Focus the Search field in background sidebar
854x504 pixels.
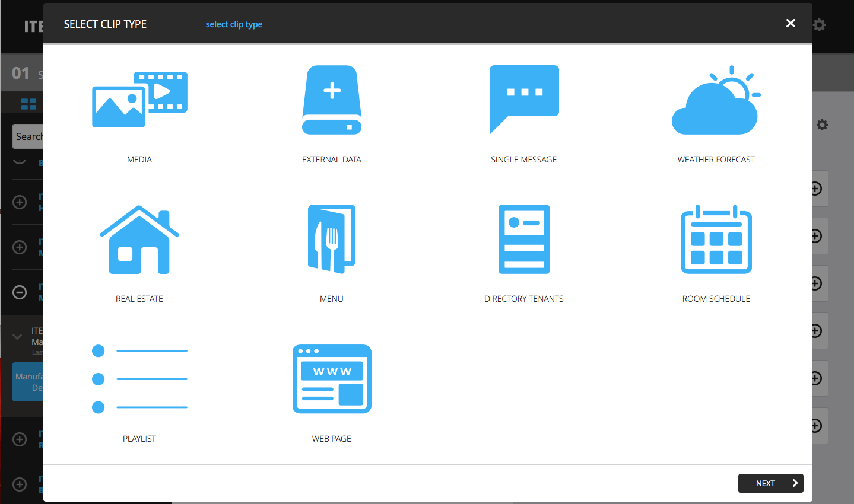click(28, 136)
